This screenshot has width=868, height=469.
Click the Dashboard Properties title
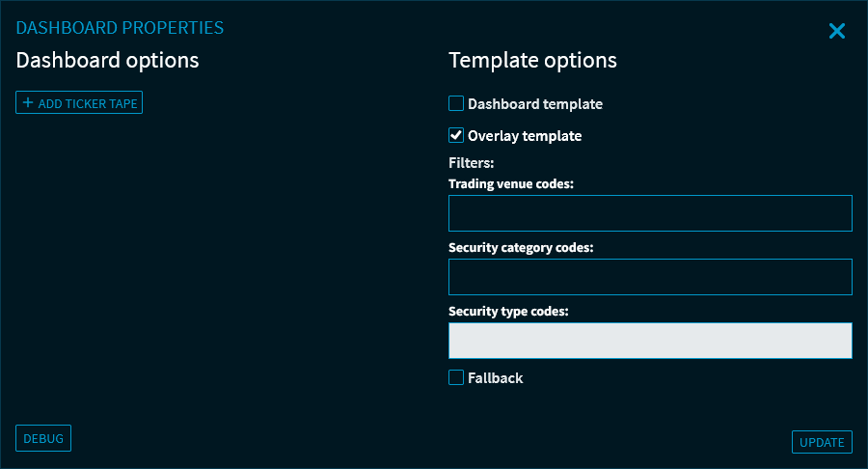pos(120,28)
